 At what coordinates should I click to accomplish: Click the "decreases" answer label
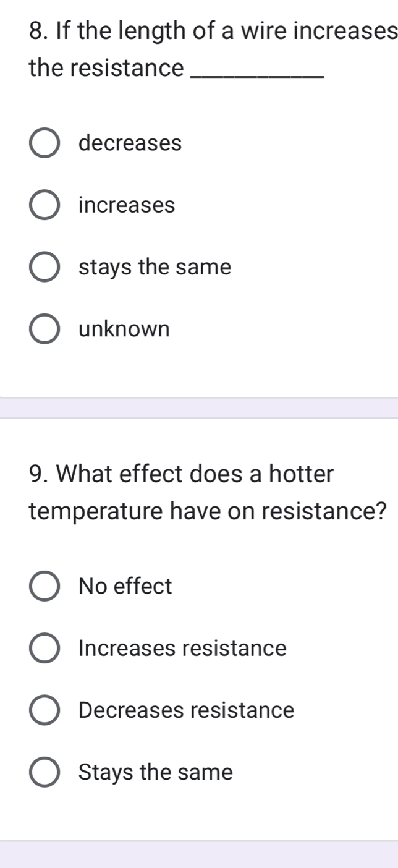click(x=129, y=143)
